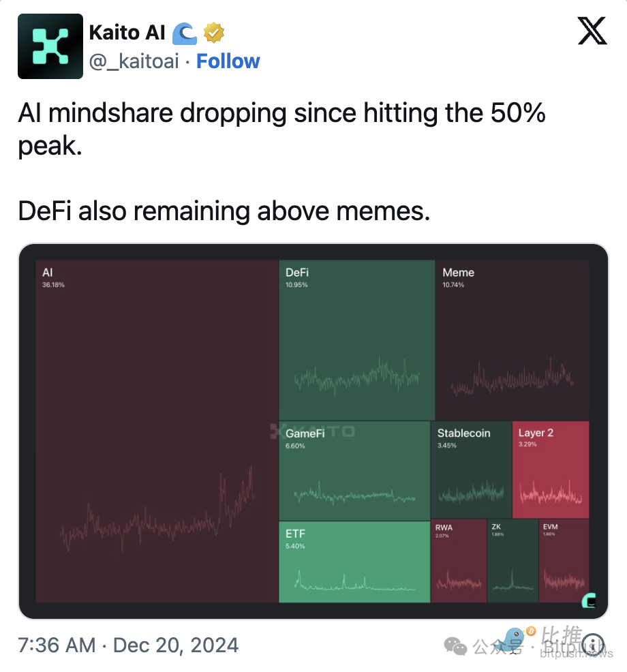Click the RWA sector tile
Image resolution: width=627 pixels, height=672 pixels.
pos(459,562)
